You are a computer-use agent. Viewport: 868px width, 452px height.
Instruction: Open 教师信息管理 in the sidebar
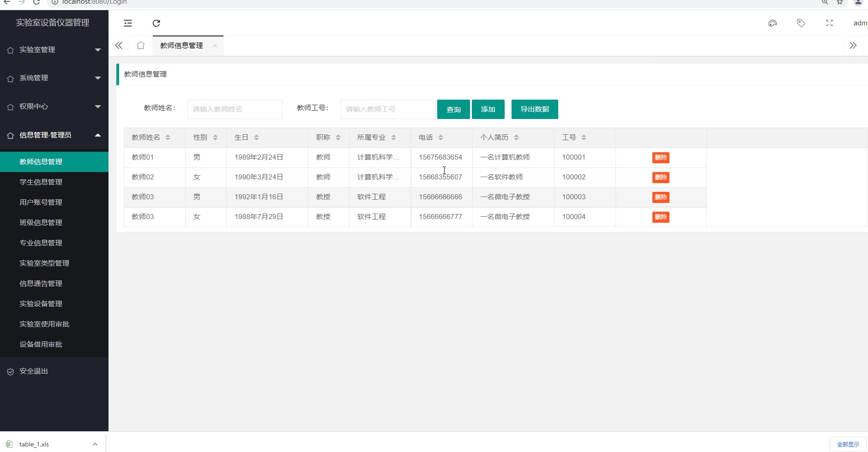54,162
